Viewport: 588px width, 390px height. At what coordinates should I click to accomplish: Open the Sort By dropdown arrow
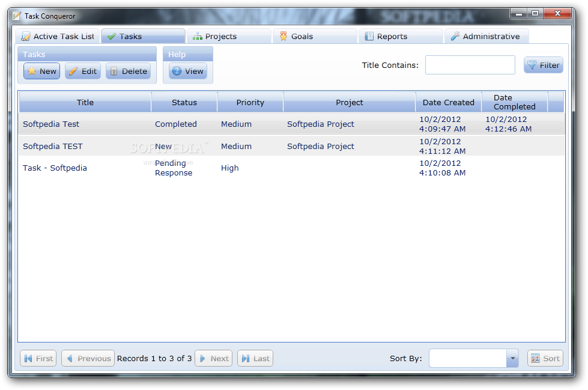point(512,358)
